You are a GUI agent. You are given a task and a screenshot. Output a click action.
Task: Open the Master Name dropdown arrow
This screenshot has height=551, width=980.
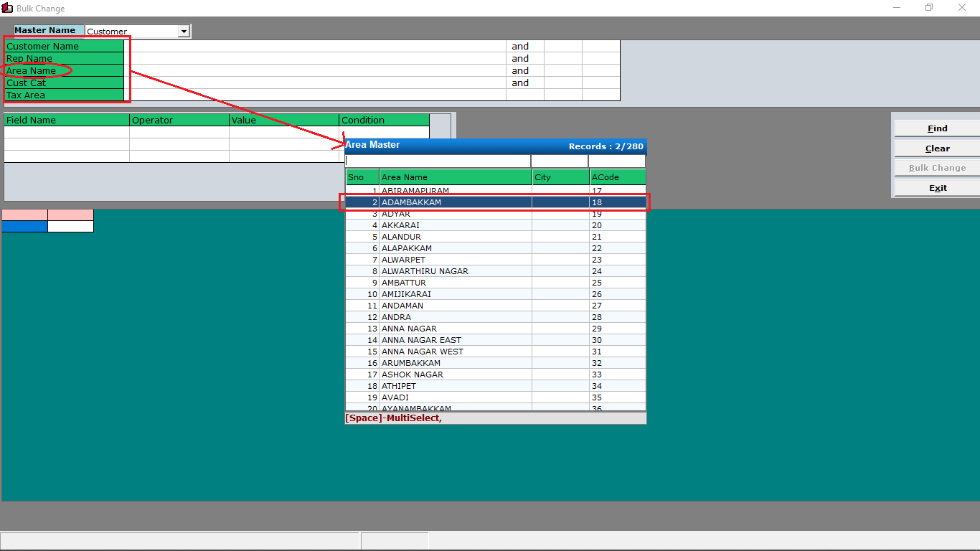point(184,32)
